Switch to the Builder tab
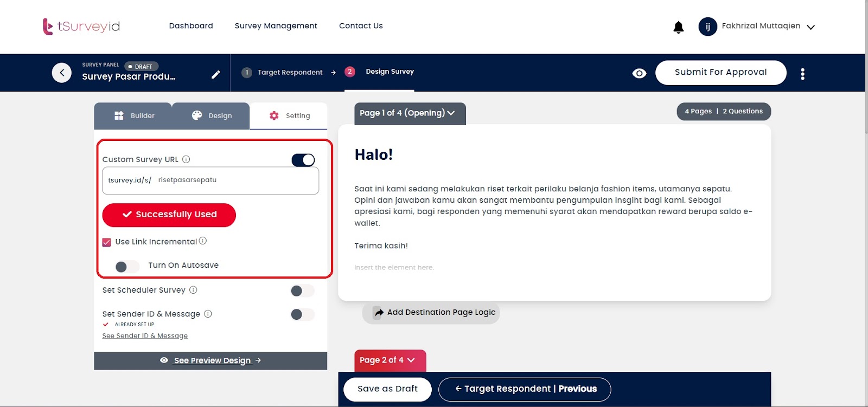868x407 pixels. click(x=133, y=116)
